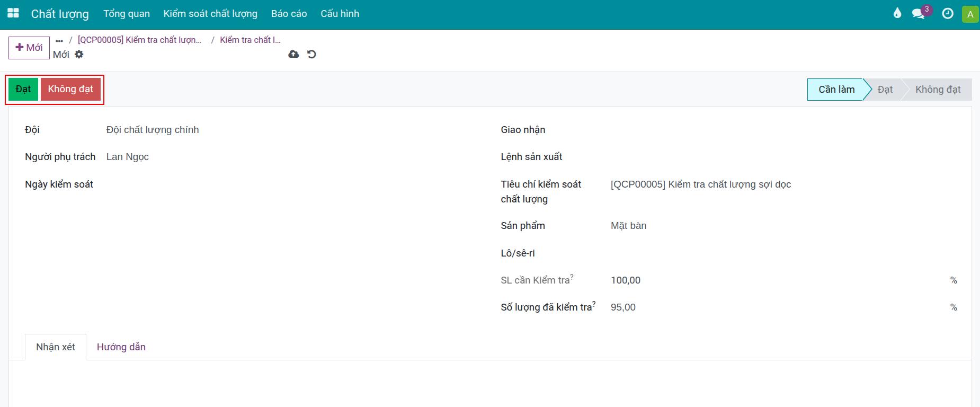The height and width of the screenshot is (407, 980).
Task: Click the cloud upload save icon
Action: [x=293, y=54]
